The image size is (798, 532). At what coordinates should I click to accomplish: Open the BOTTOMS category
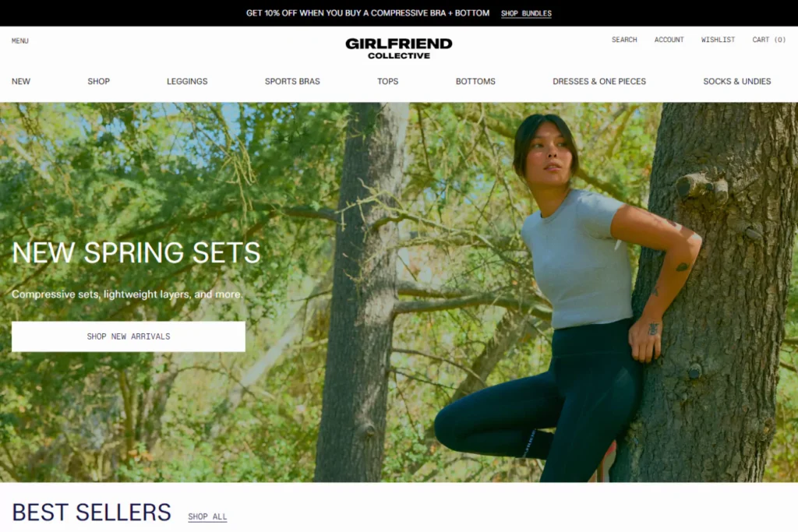click(x=475, y=81)
